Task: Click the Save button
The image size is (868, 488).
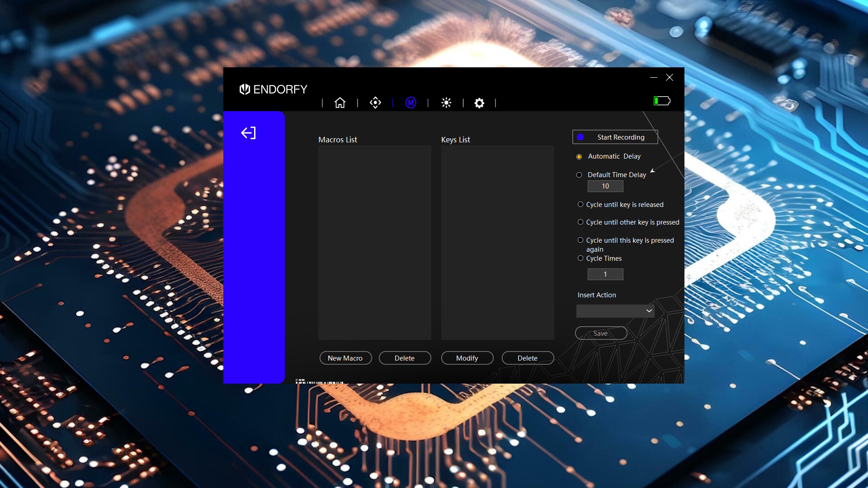Action: coord(601,333)
